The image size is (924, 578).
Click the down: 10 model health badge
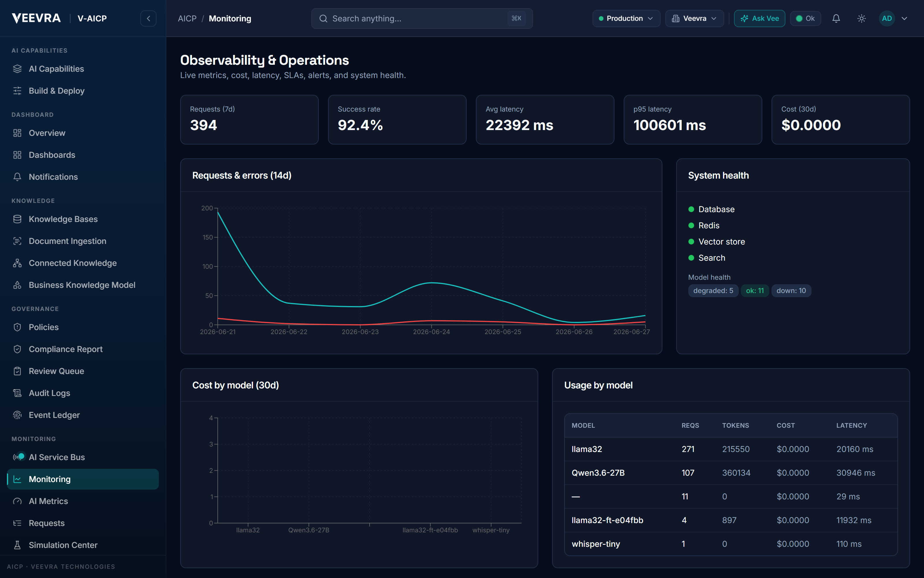(x=791, y=290)
